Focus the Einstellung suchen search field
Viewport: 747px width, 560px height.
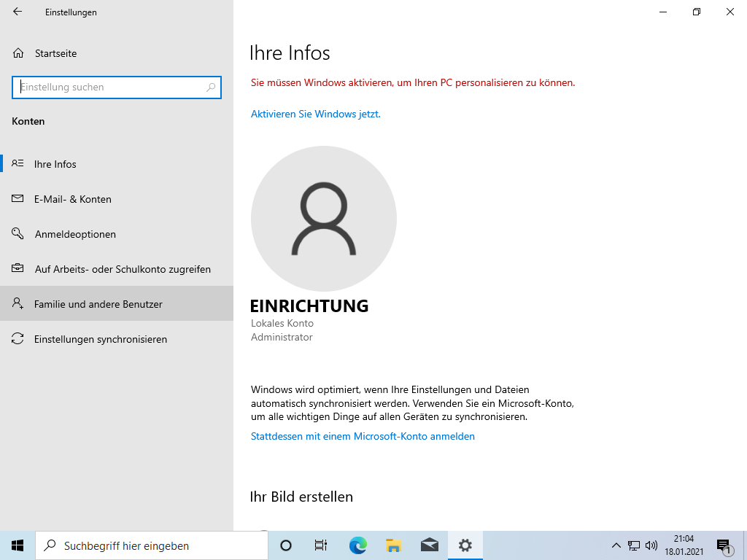109,87
